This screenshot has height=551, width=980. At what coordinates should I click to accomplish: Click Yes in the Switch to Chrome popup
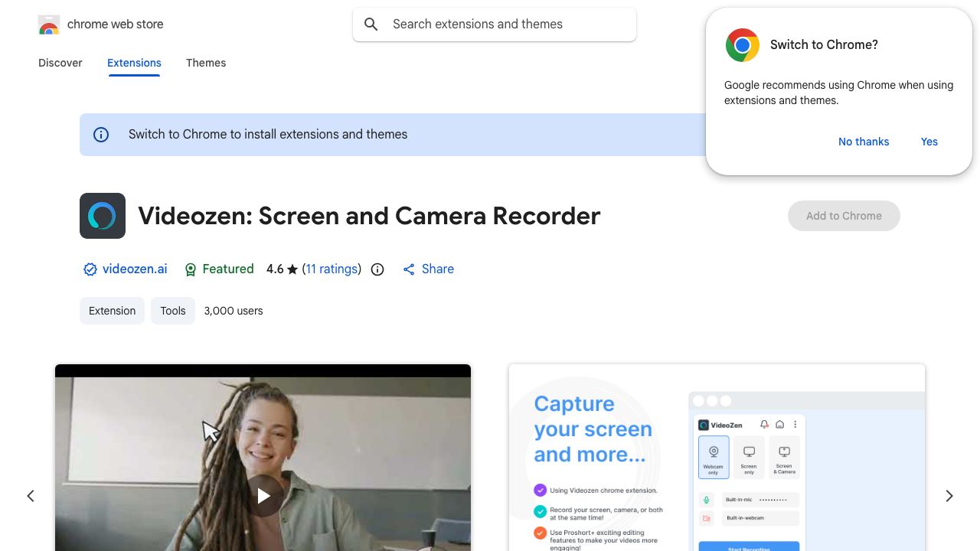(x=929, y=142)
